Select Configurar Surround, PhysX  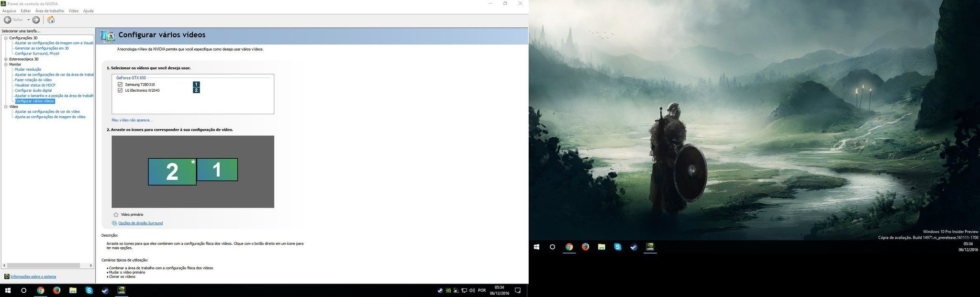pos(37,54)
